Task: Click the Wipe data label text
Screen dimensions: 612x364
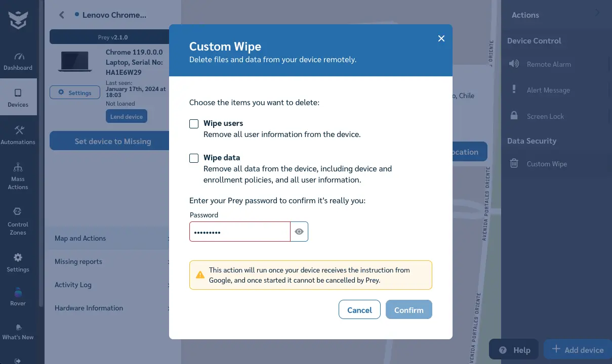Action: coord(222,158)
